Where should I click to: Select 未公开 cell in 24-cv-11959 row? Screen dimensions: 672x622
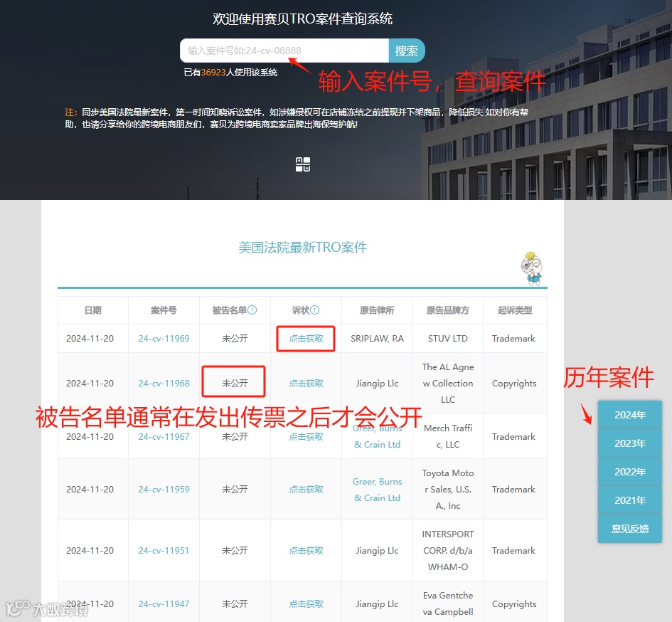[235, 489]
